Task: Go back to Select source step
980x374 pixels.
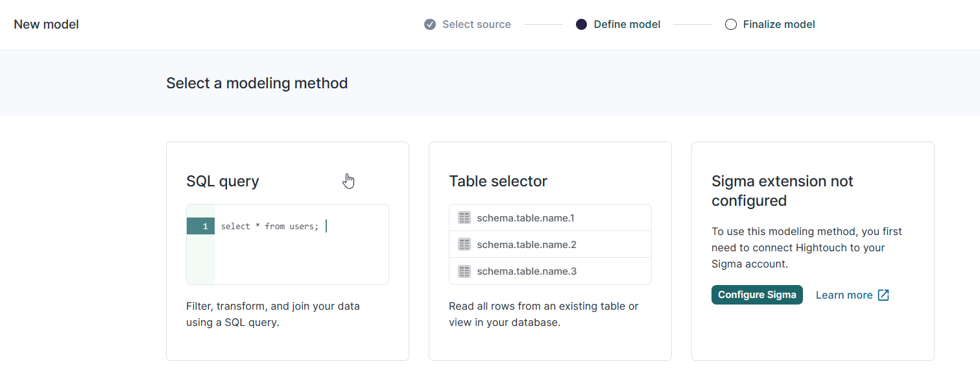Action: pos(476,25)
